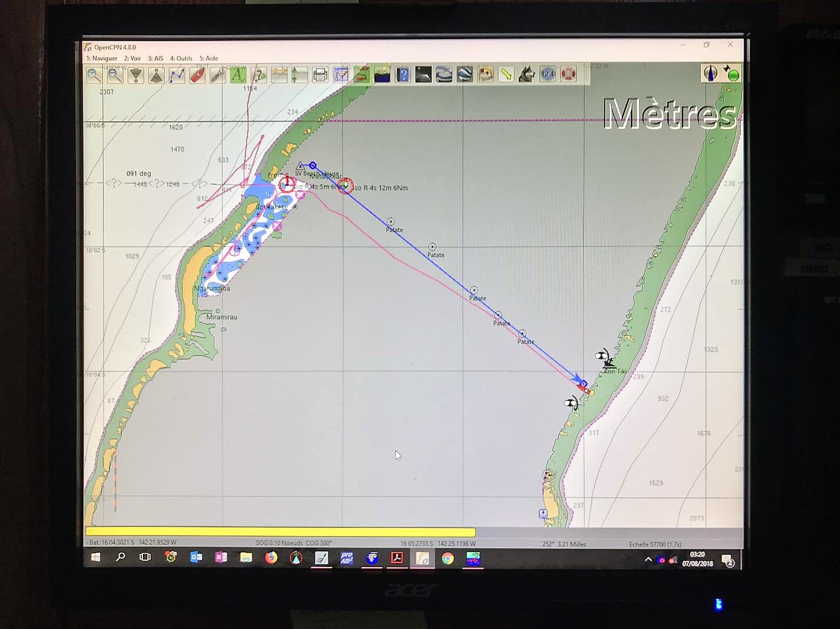This screenshot has width=840, height=629.
Task: Open Windows taskbar search
Action: point(121,557)
